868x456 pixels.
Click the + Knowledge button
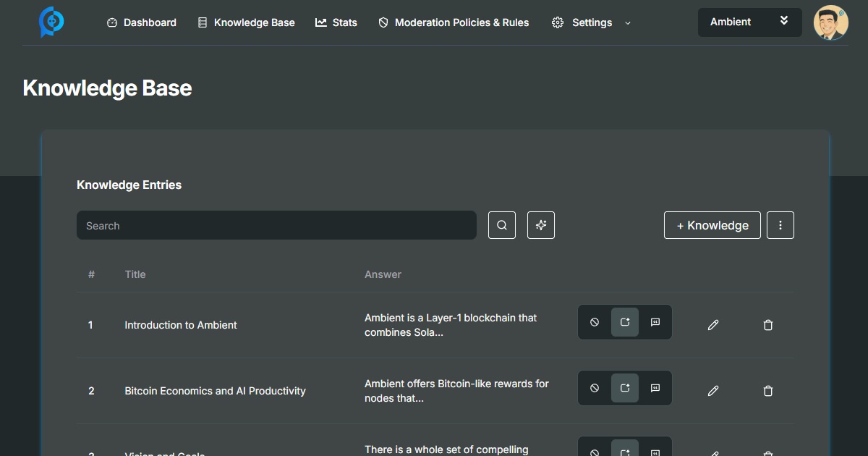[712, 225]
